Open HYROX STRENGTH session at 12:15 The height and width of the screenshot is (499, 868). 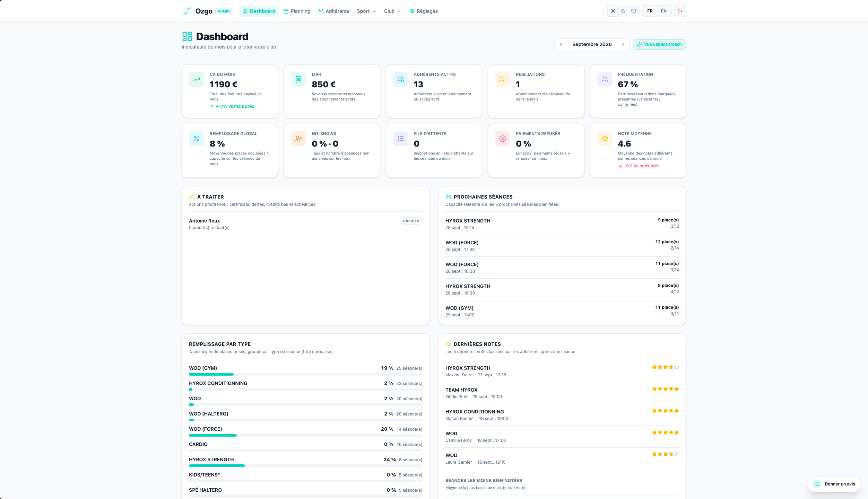tap(562, 224)
